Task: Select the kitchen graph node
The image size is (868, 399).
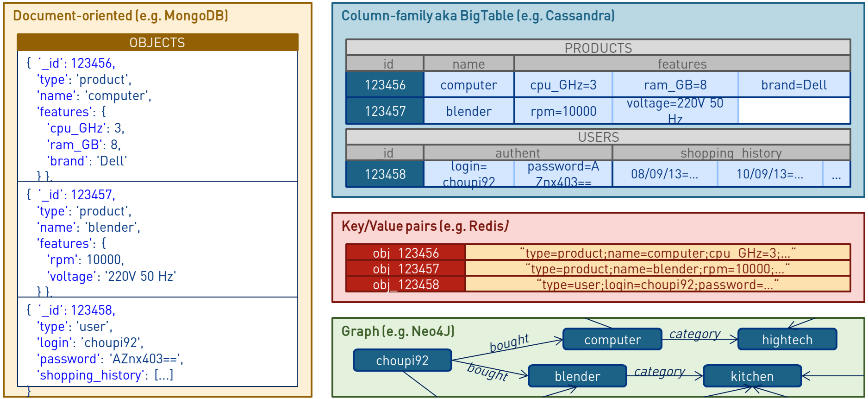Action: click(752, 376)
